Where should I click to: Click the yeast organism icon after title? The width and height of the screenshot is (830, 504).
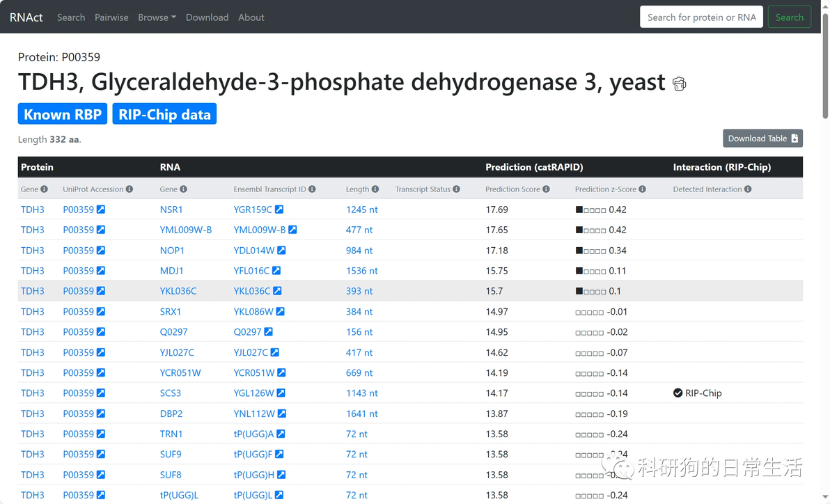point(680,84)
